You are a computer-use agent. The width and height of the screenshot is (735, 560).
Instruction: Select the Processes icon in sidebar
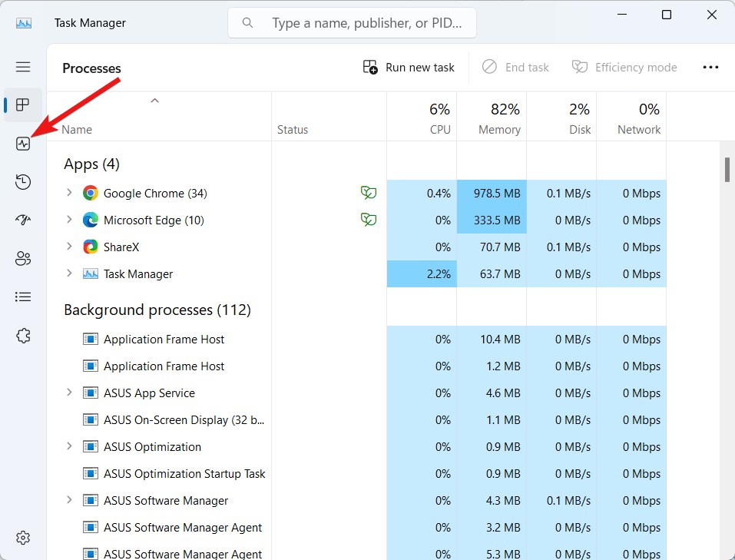(x=23, y=105)
